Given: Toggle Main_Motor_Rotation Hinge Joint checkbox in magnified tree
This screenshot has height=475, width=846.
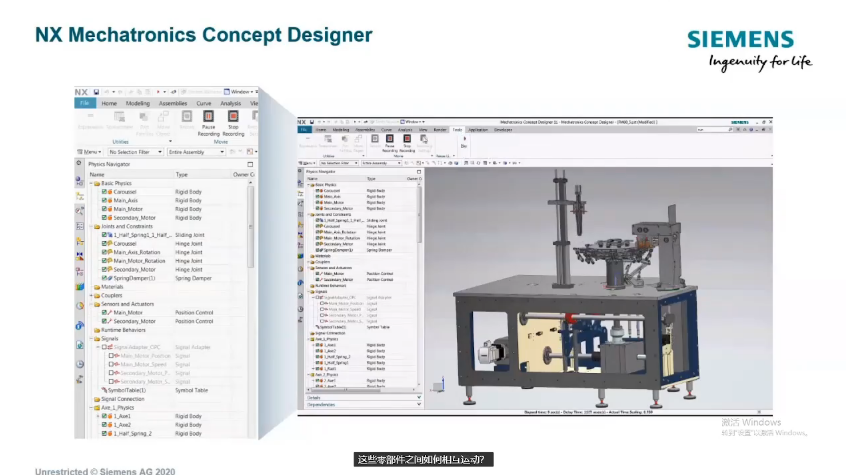Looking at the screenshot, I should click(x=104, y=261).
